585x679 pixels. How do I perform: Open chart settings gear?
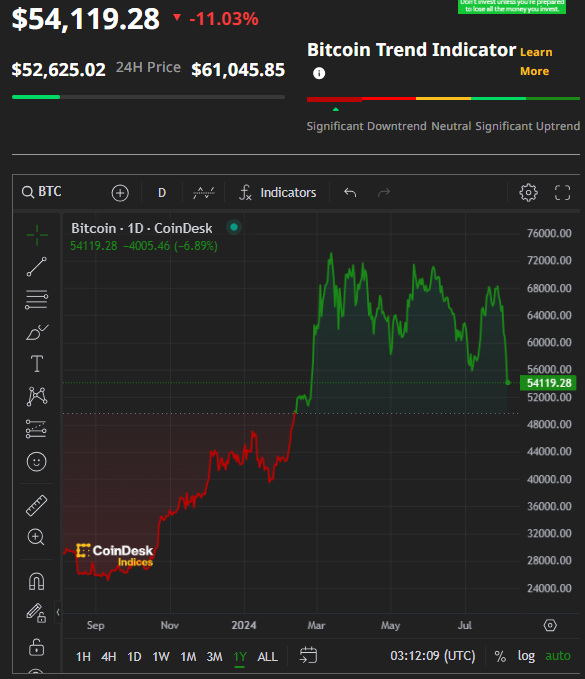coord(528,192)
